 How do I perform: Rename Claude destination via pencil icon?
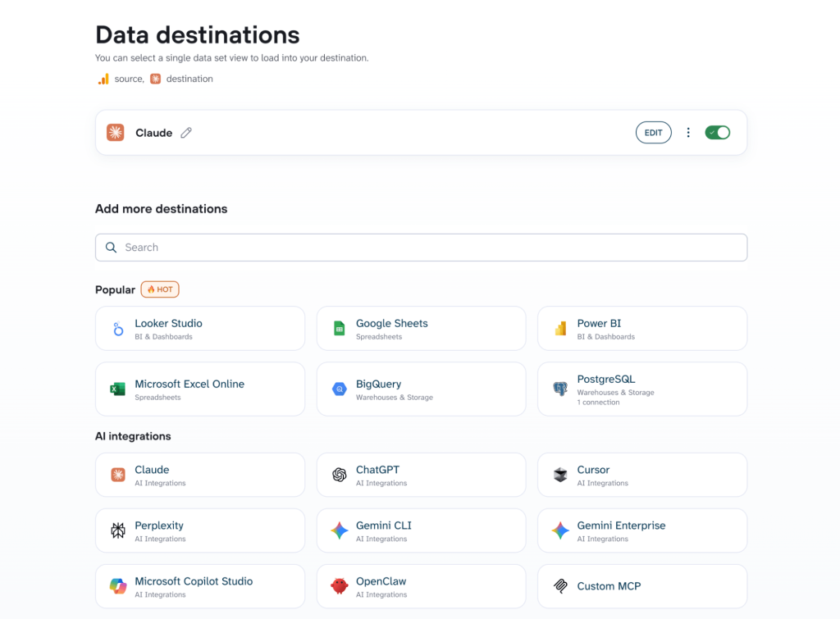coord(186,133)
